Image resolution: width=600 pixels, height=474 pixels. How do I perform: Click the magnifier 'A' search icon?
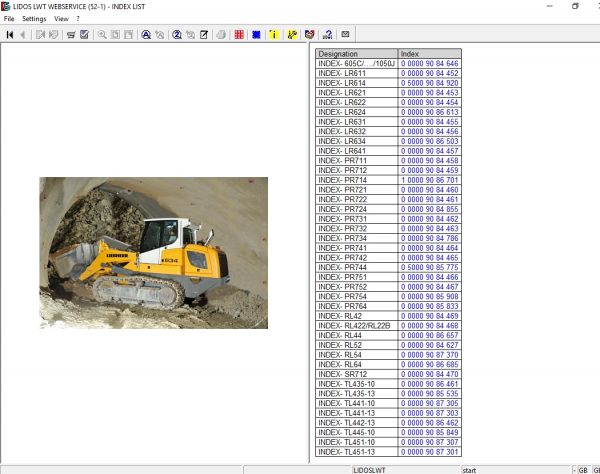146,34
